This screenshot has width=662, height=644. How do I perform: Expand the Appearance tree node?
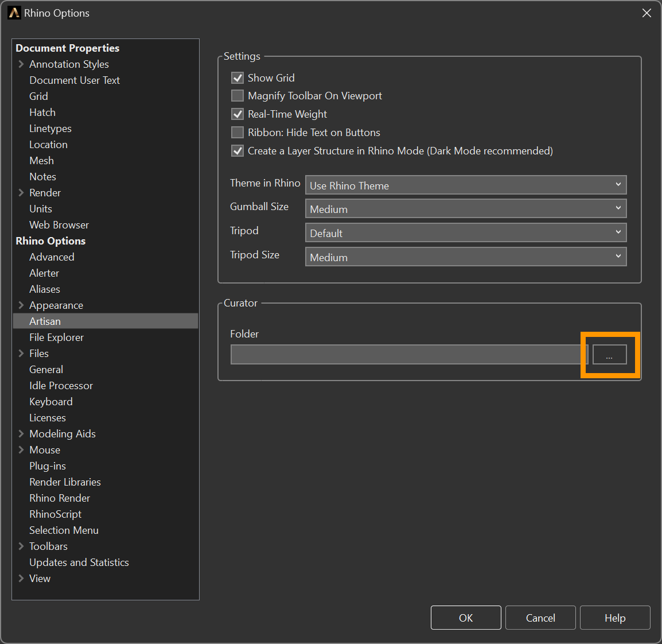click(x=21, y=305)
